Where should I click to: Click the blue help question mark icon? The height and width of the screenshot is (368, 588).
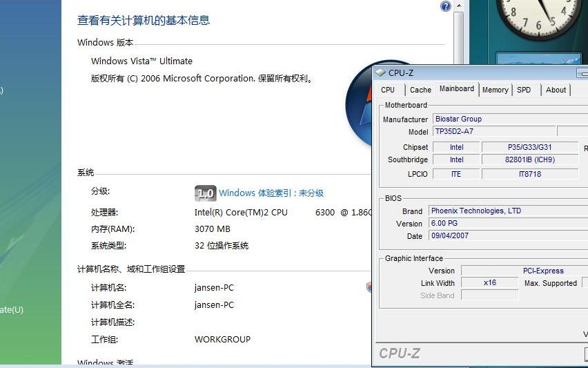pos(446,6)
